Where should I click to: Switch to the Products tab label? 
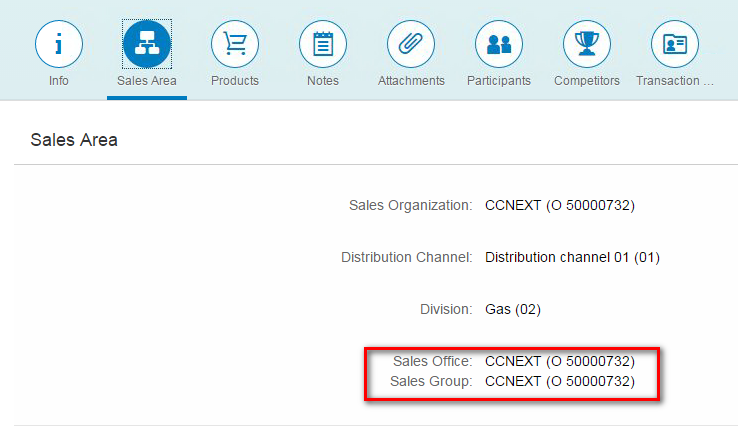235,81
